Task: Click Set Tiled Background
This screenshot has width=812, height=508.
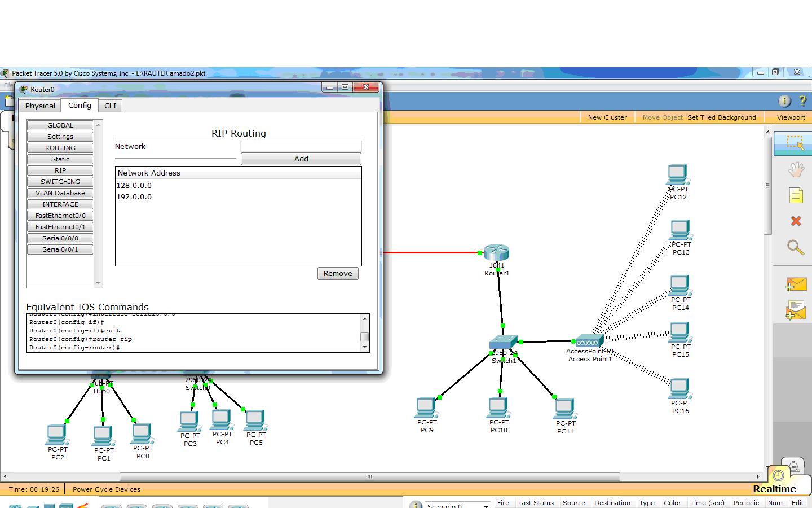Action: [722, 117]
